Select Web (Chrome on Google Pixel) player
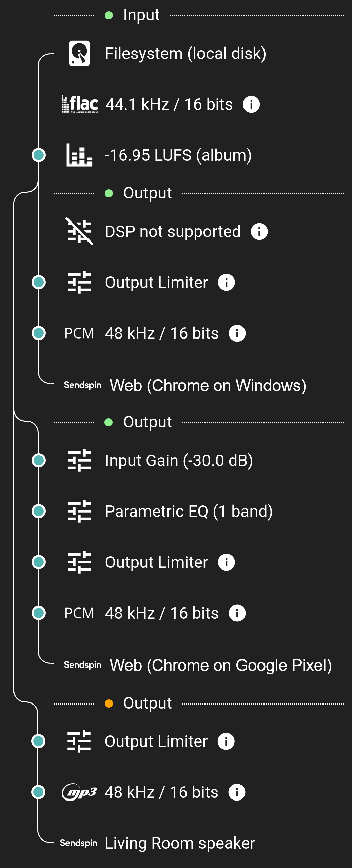This screenshot has height=868, width=352. (221, 665)
